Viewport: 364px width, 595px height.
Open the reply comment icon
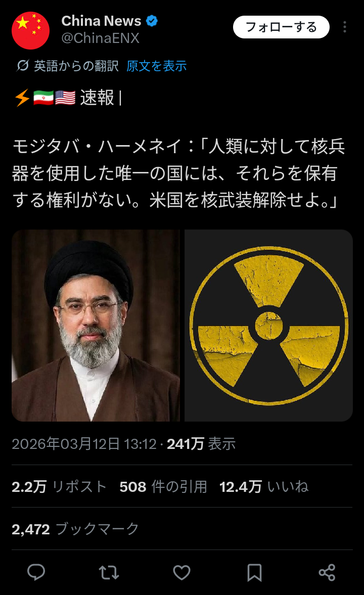[36, 572]
